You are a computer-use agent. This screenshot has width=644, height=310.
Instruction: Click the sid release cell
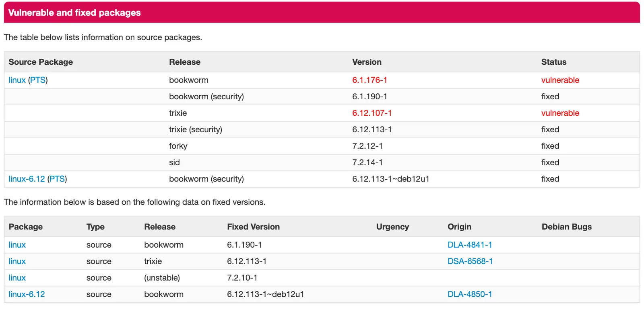click(x=174, y=162)
